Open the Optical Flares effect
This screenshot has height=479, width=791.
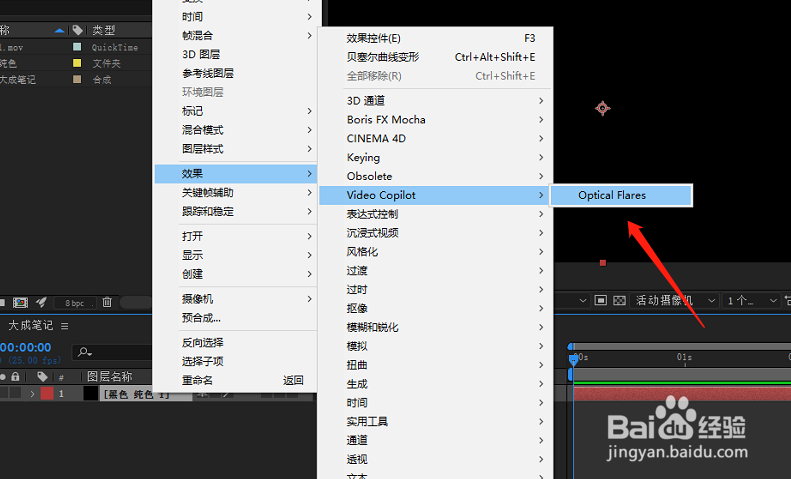coord(621,195)
